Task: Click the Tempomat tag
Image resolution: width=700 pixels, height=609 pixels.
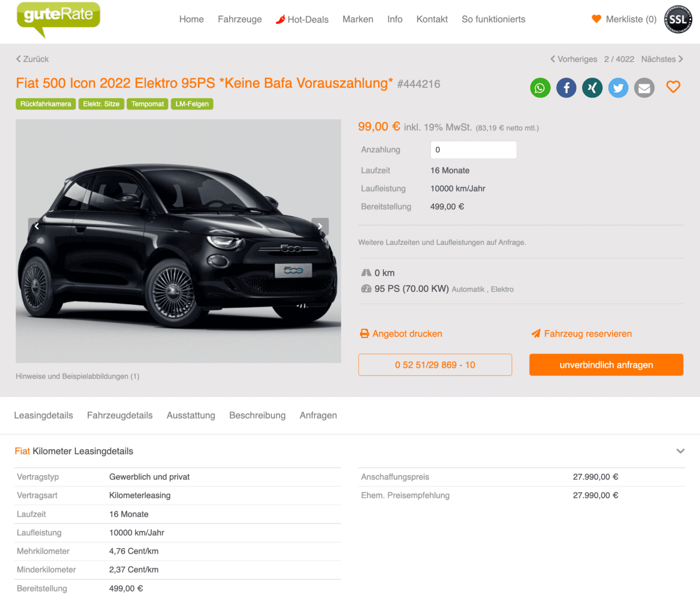Action: (x=147, y=104)
